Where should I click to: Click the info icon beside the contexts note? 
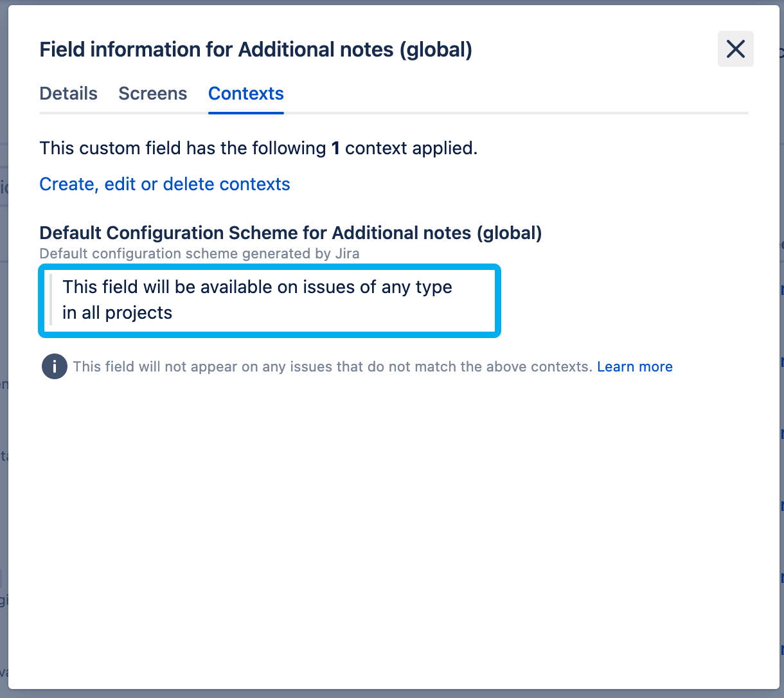(55, 367)
